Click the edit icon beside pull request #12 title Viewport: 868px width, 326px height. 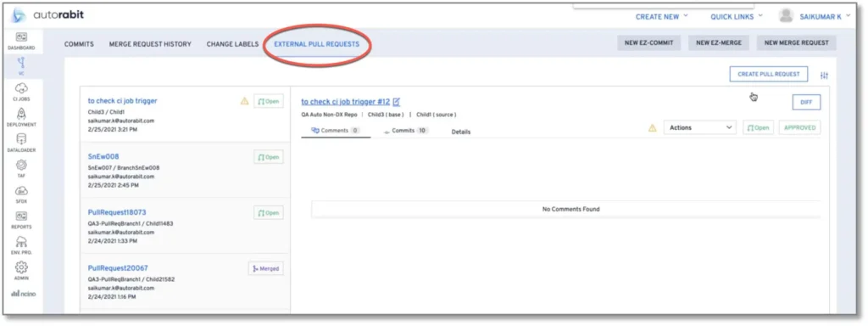coord(397,102)
